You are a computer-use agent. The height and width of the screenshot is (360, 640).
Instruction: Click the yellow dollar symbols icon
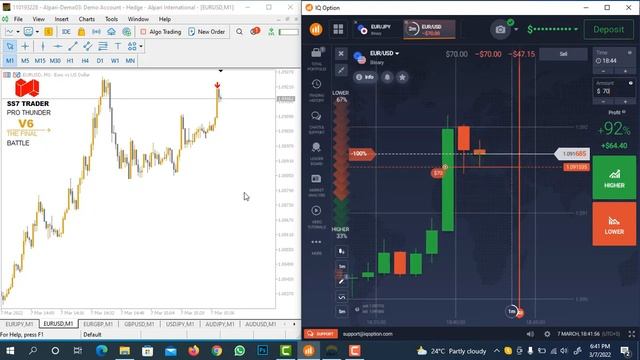pyautogui.click(x=49, y=31)
